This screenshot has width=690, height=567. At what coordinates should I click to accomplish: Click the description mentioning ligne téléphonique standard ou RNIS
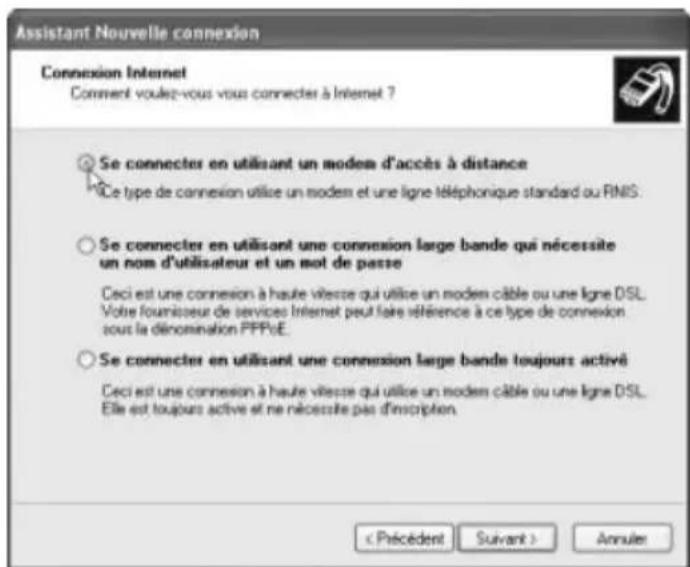tap(371, 192)
